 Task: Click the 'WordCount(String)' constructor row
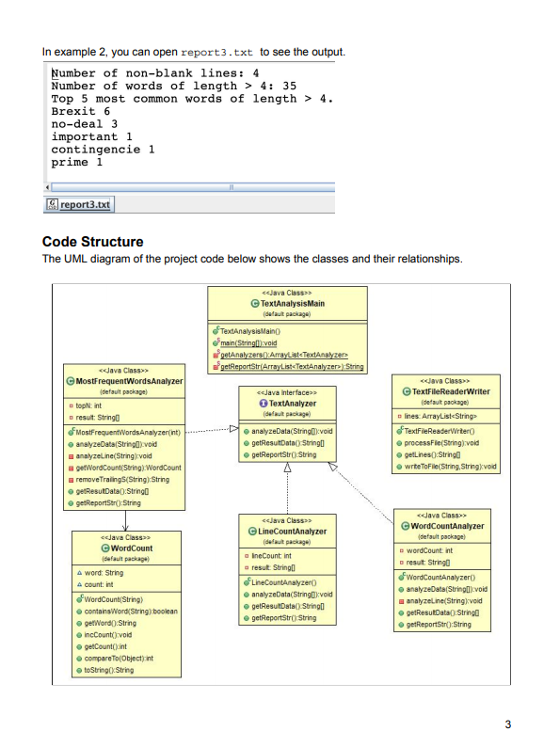click(109, 600)
